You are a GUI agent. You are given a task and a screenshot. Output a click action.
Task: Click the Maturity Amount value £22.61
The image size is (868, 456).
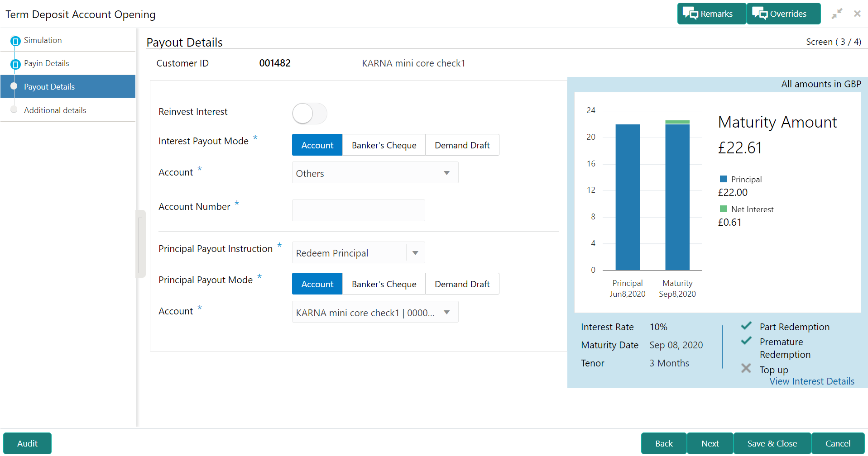click(x=740, y=148)
